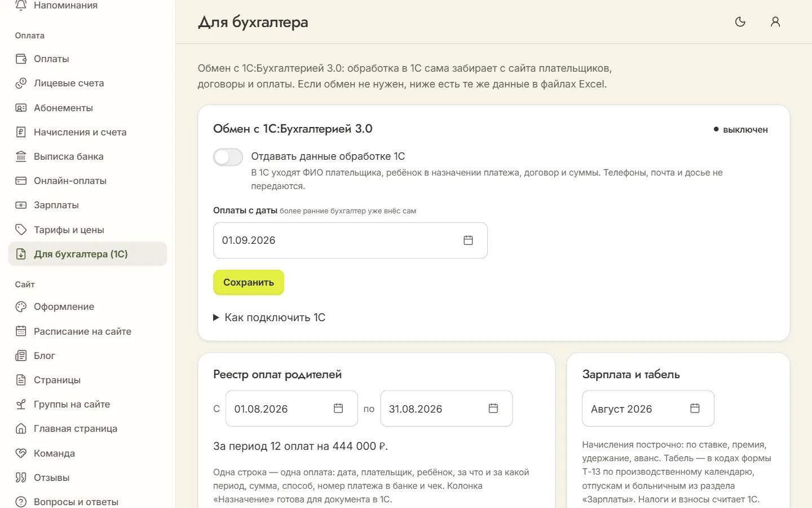This screenshot has width=812, height=508.
Task: Go to Страницы in the sidebar
Action: [87, 380]
